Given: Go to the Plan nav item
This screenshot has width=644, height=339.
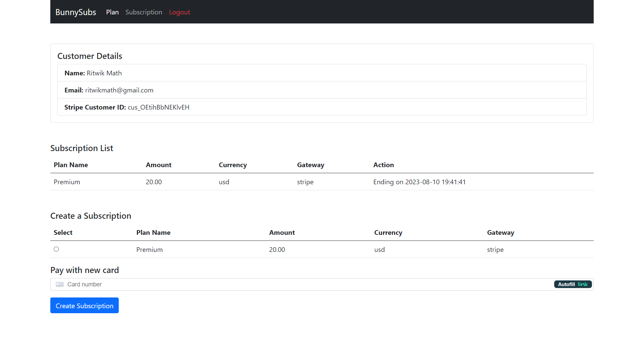Looking at the screenshot, I should (x=112, y=12).
